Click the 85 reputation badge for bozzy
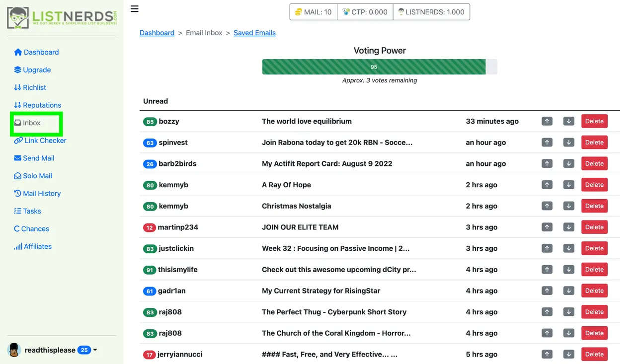Viewport: 636px width, 364px height. 150,122
